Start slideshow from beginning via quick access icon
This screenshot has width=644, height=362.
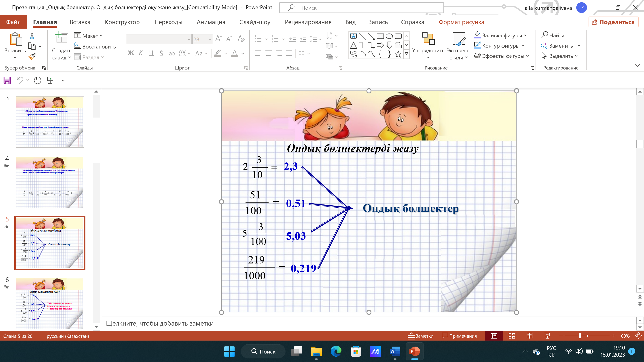50,80
